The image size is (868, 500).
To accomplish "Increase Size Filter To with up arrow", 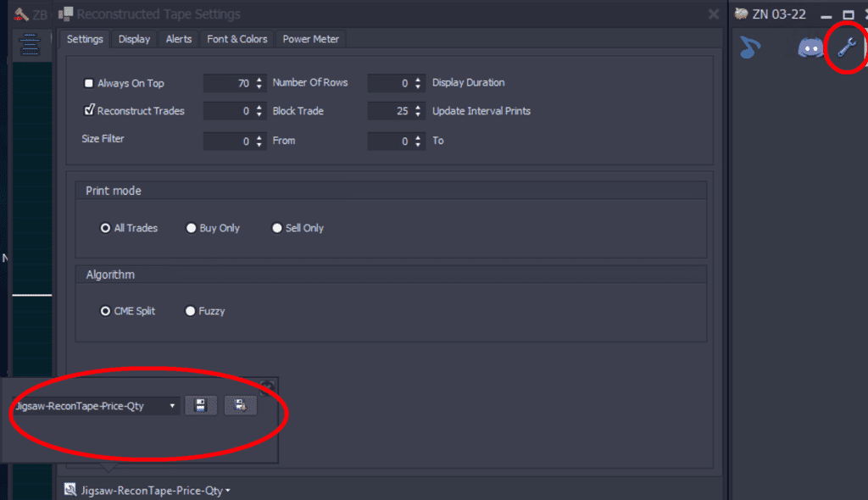I will (x=418, y=137).
